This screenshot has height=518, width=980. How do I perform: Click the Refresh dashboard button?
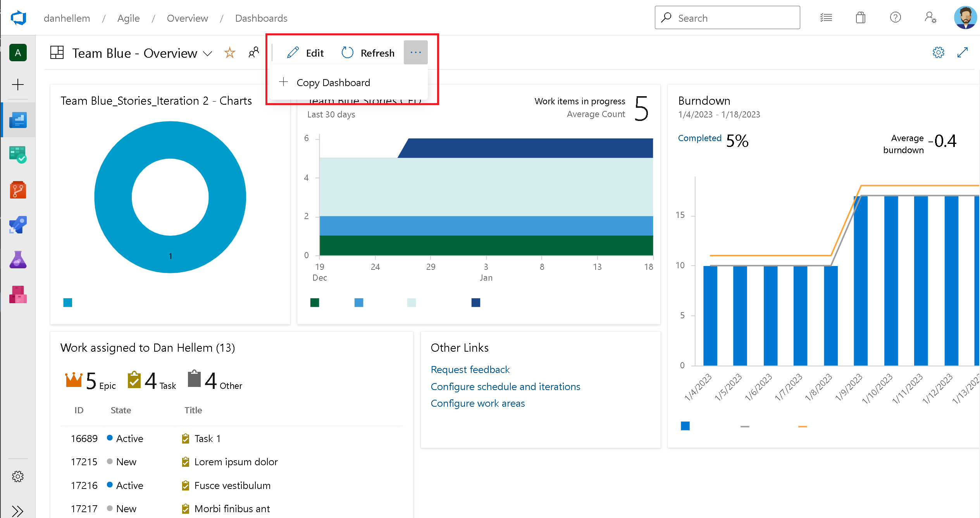coord(367,53)
